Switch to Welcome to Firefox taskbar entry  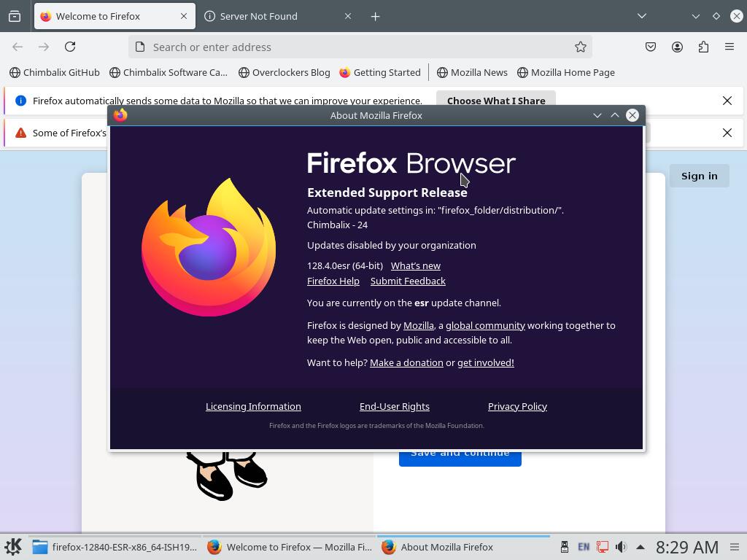[289, 547]
